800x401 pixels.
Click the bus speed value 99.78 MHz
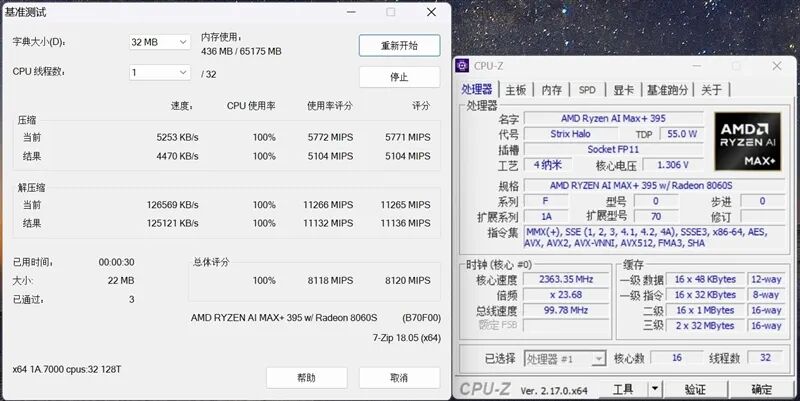tap(566, 310)
